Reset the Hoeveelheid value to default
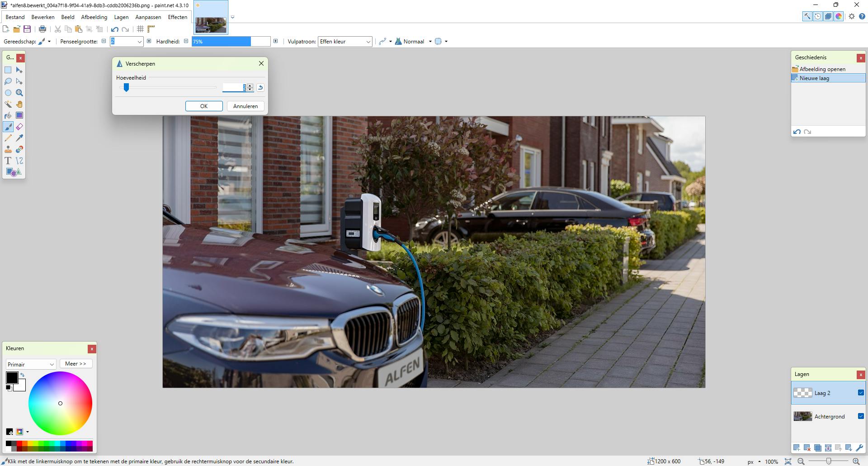 coord(260,88)
